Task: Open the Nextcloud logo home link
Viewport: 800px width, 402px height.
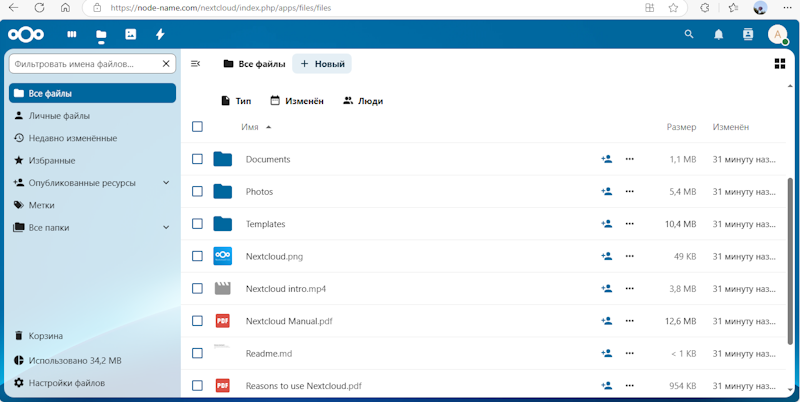Action: [26, 34]
